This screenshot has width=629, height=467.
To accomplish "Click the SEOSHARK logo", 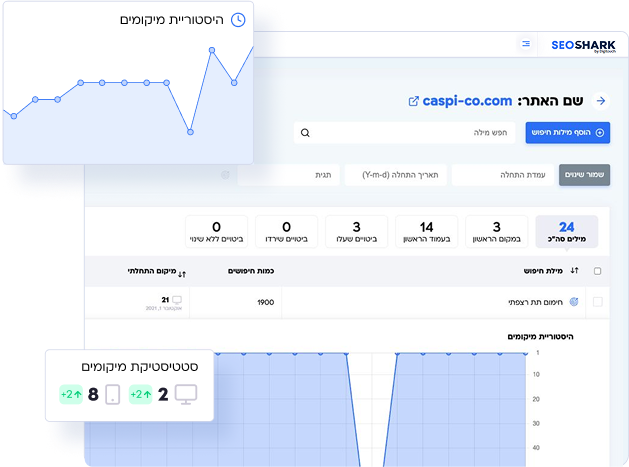I will pyautogui.click(x=583, y=46).
